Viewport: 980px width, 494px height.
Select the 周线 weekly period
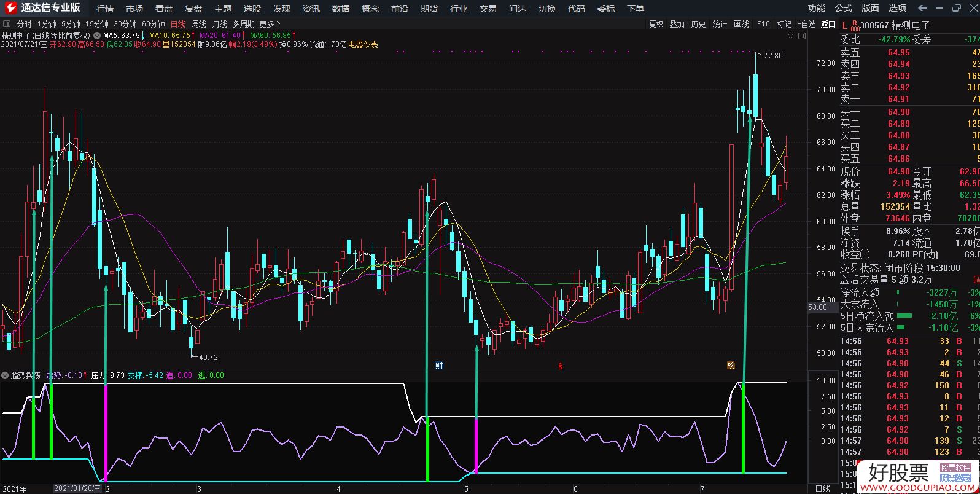199,24
